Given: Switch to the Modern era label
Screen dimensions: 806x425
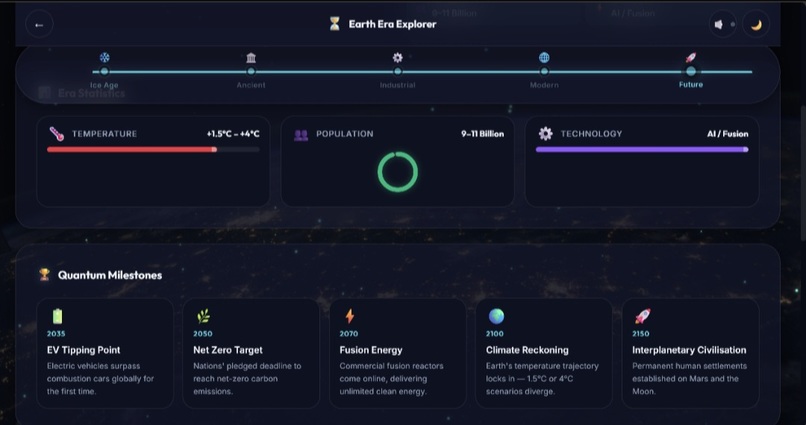Looking at the screenshot, I should [x=544, y=85].
